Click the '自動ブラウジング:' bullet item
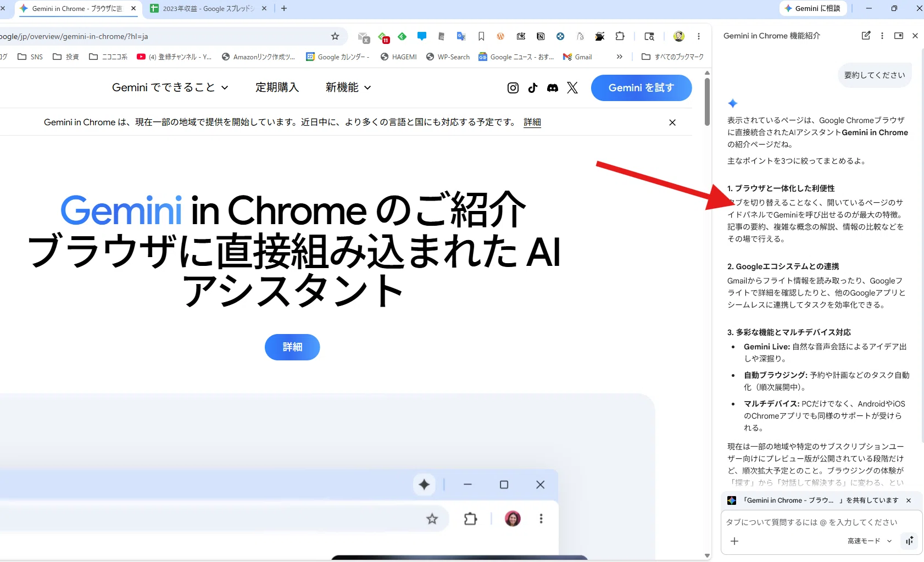This screenshot has height=562, width=924. (x=826, y=381)
